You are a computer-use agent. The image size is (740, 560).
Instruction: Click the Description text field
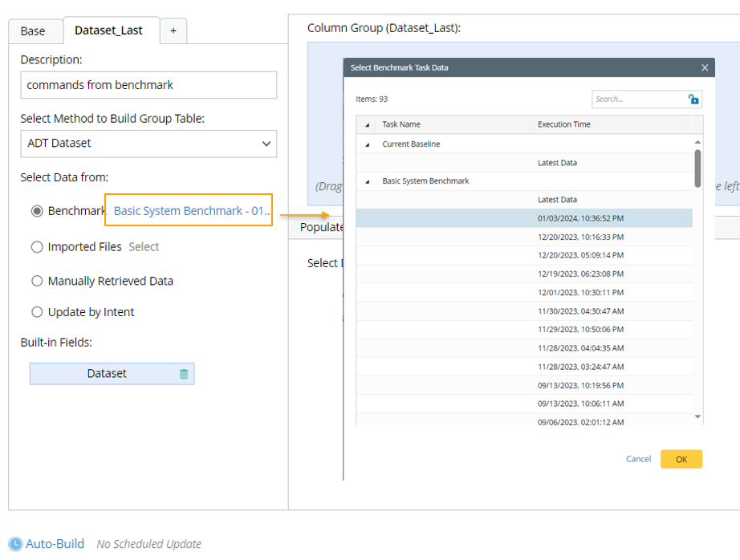pos(148,85)
